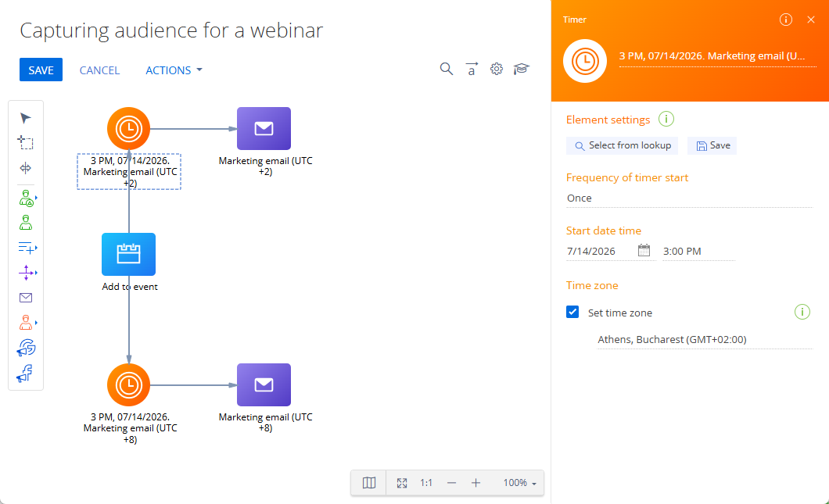Open the search magnifier in the header

click(447, 69)
